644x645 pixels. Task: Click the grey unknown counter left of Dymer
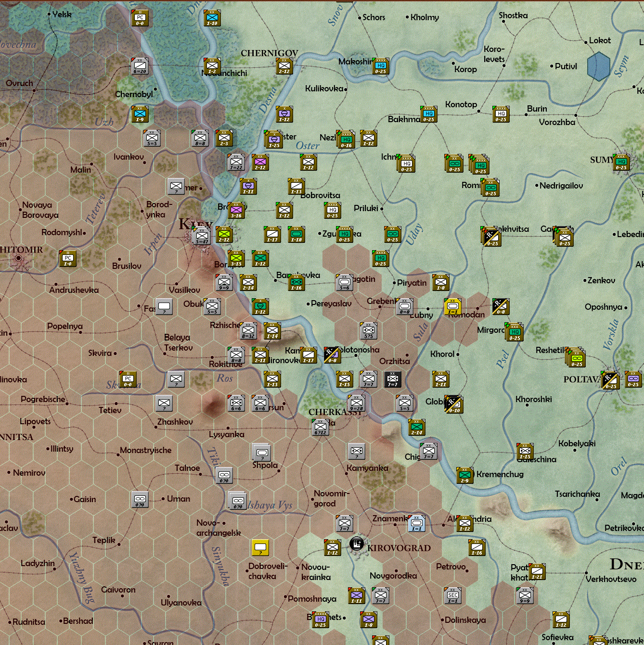coord(176,186)
